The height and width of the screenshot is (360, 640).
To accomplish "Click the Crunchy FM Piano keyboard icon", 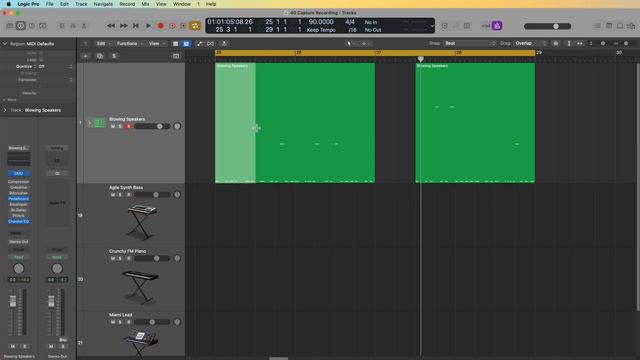I will pyautogui.click(x=140, y=287).
